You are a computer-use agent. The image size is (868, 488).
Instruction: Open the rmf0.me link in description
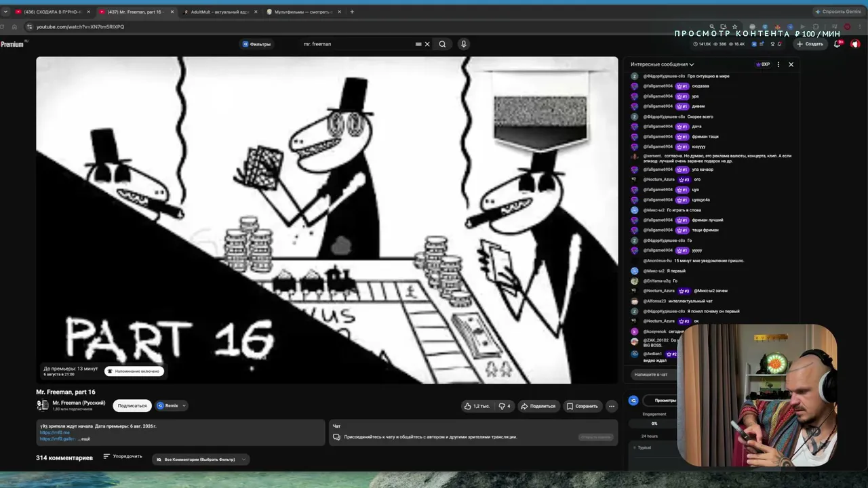click(x=55, y=432)
